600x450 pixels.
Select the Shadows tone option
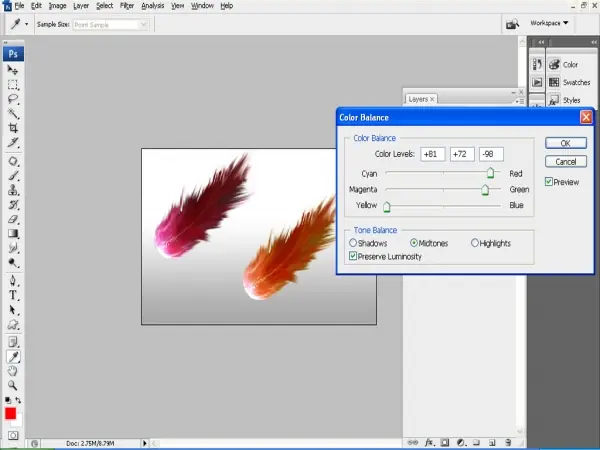[x=353, y=243]
